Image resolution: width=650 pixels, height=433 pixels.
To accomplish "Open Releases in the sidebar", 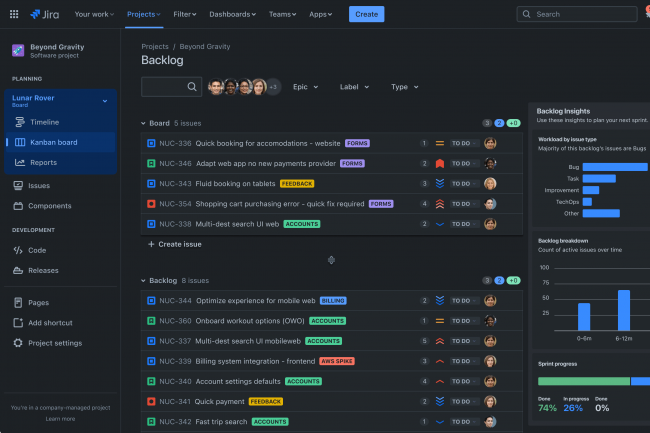I will [x=43, y=270].
